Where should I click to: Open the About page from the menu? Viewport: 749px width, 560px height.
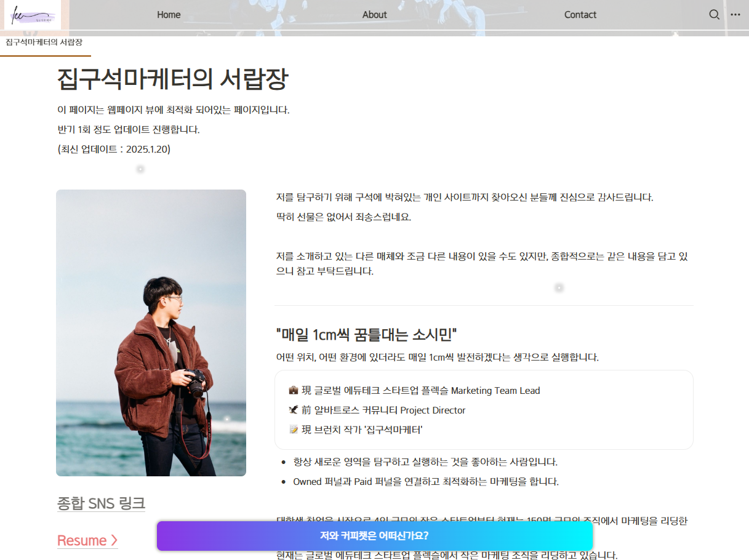374,14
